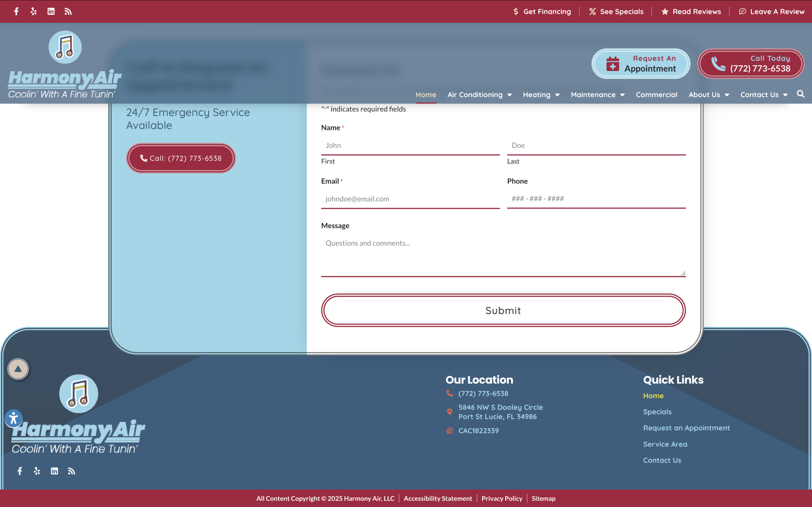Click Request An Appointment header button

640,64
